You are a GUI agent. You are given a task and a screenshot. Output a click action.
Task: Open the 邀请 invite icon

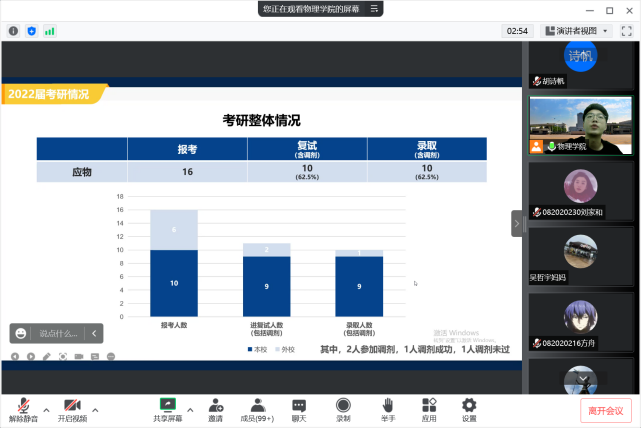pos(216,408)
